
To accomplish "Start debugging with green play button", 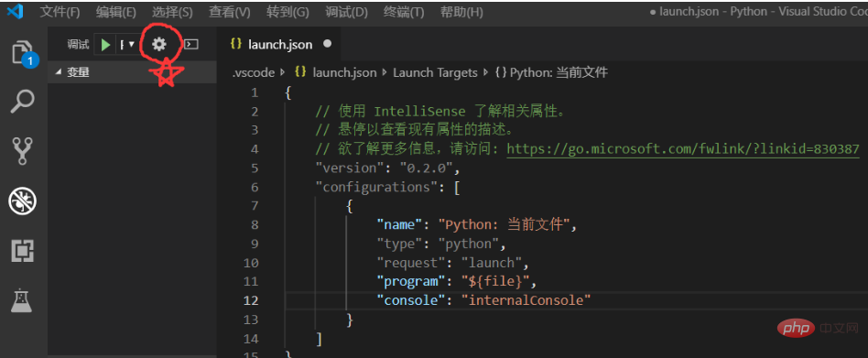I will [105, 44].
